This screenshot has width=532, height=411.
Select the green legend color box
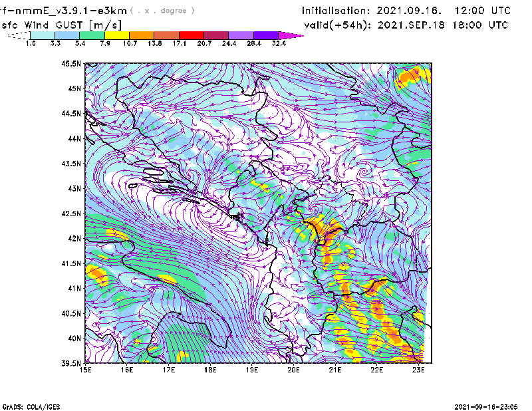point(92,35)
